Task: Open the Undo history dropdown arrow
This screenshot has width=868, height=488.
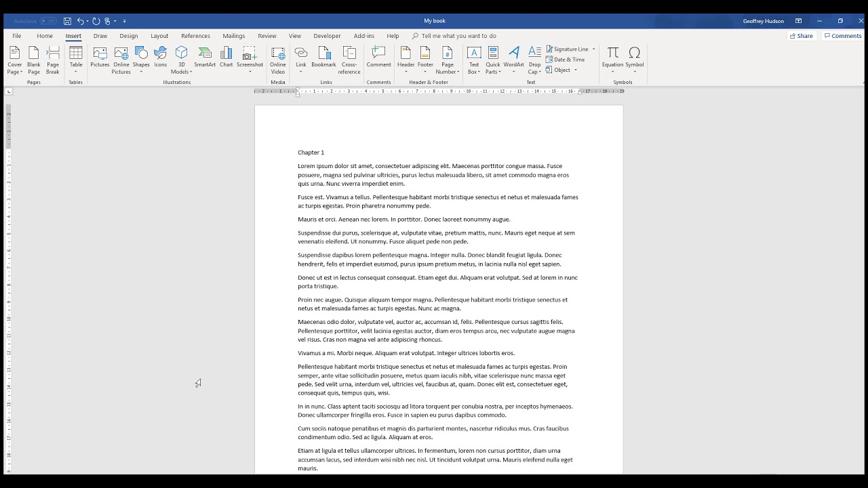Action: click(x=87, y=21)
